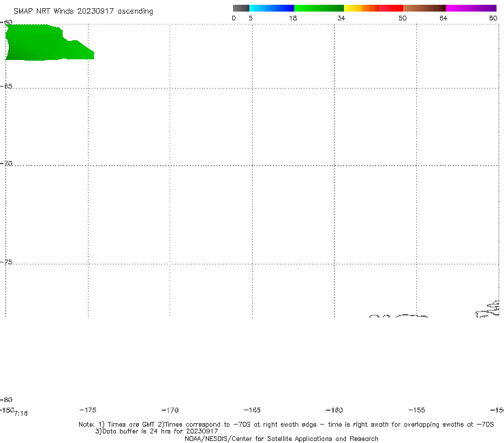This screenshot has width=504, height=443.
Task: Click the 'Data buffer is 24 hrs' note
Action: pyautogui.click(x=157, y=431)
